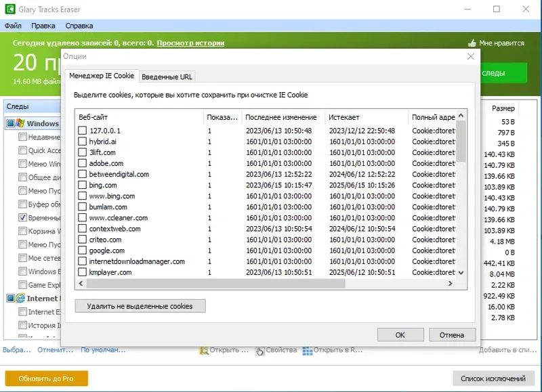Viewport: 542px width, 392px height.
Task: Select the internetdownloadmanager.com row text
Action: [137, 261]
